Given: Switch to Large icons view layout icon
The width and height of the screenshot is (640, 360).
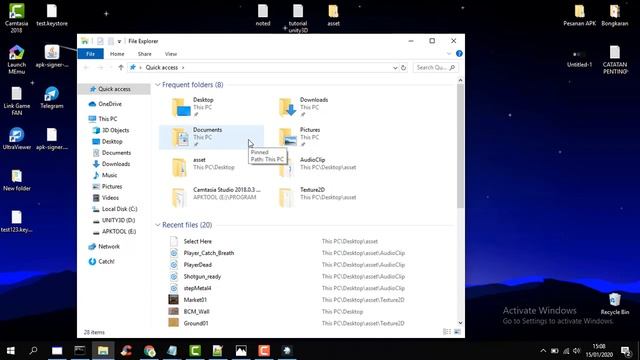Looking at the screenshot, I should point(458,332).
